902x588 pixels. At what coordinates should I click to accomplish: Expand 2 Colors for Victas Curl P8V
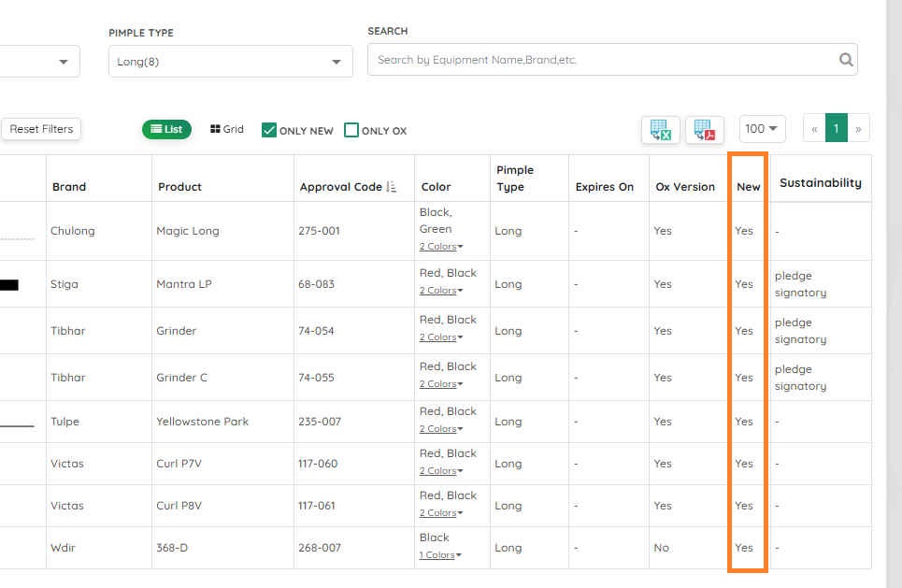[x=440, y=512]
